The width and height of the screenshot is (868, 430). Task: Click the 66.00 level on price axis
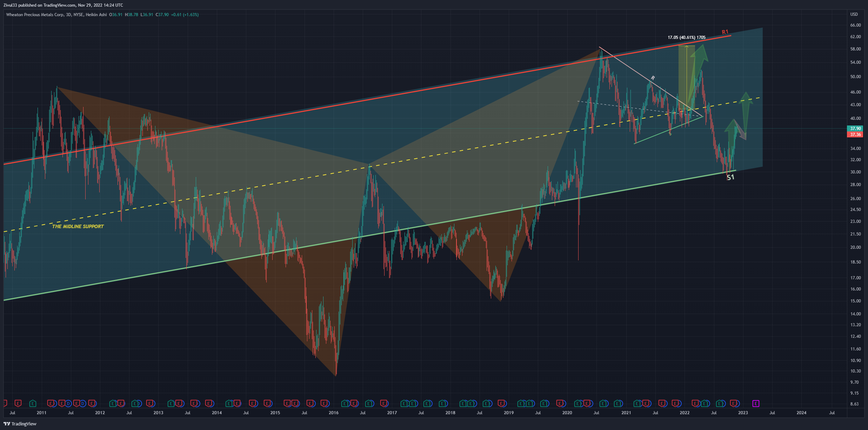[855, 25]
